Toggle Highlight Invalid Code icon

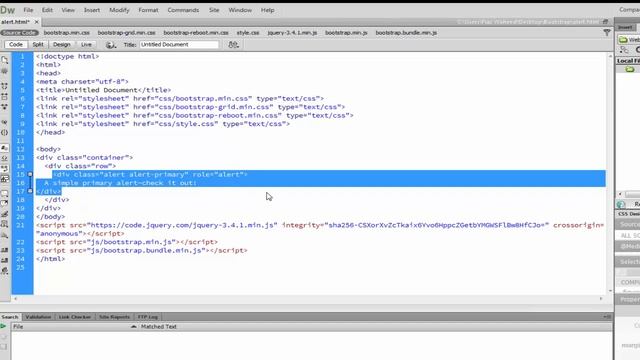[4, 158]
